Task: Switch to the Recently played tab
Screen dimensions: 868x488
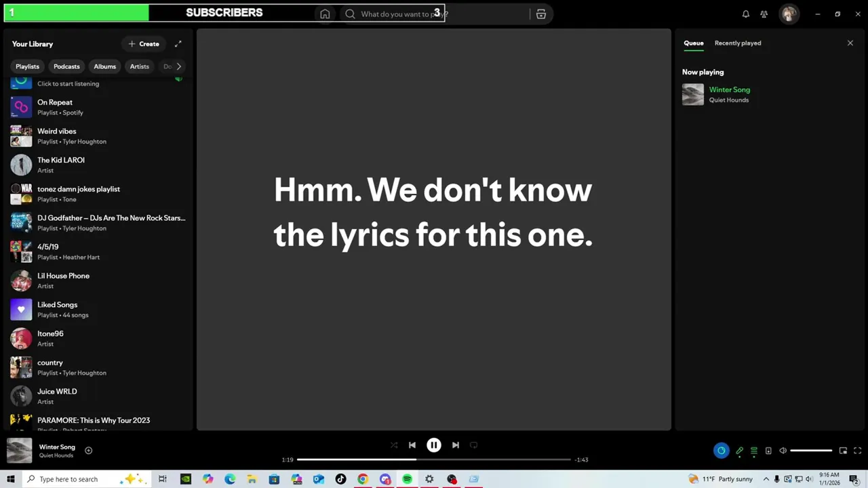Action: click(x=738, y=43)
